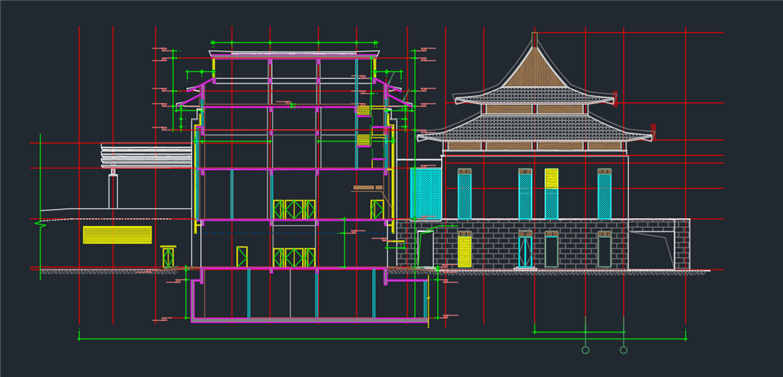Select the long green overall dimension line
The width and height of the screenshot is (783, 377).
point(383,339)
